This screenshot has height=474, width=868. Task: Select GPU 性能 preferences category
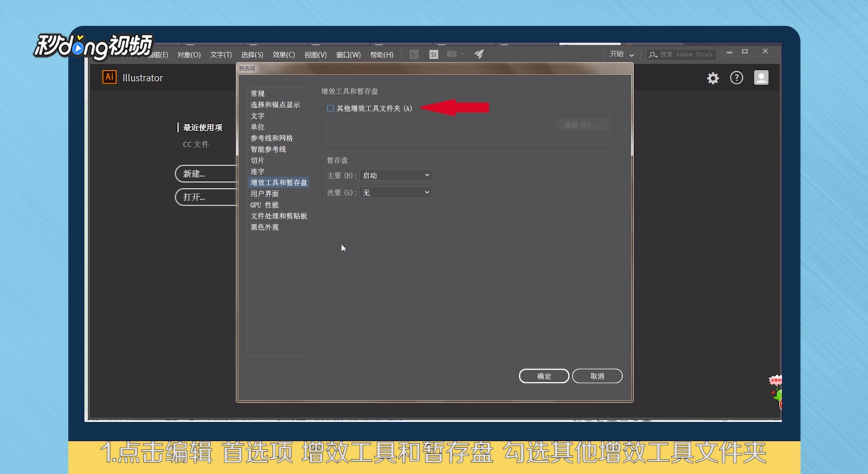(265, 205)
